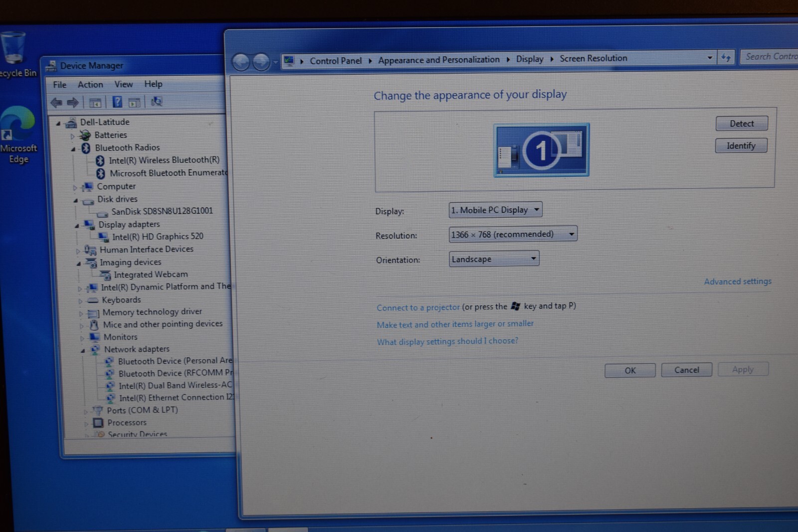Screen dimensions: 798x532
Task: Collapse the Display adapters category
Action: 77,226
